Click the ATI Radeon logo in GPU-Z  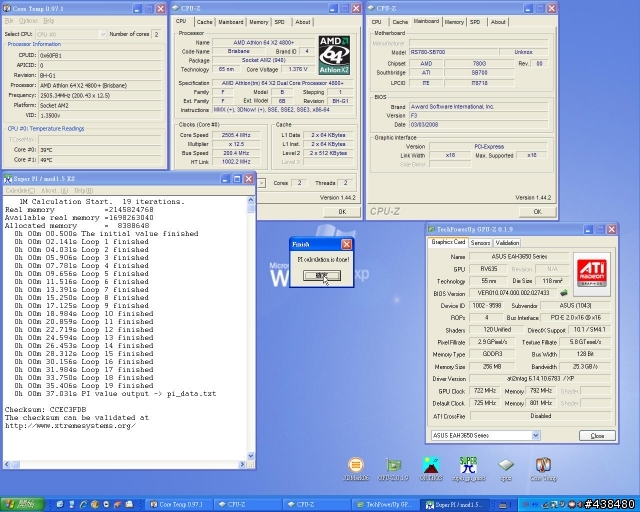(591, 274)
